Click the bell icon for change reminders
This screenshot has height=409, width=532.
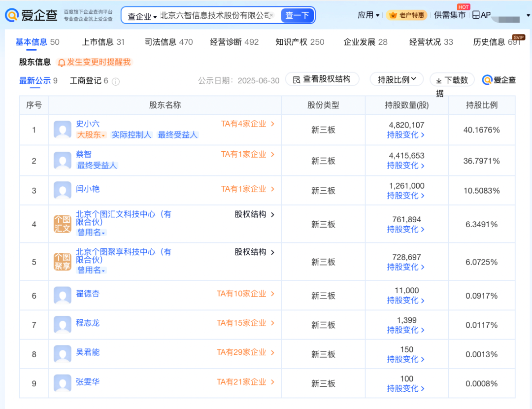62,63
